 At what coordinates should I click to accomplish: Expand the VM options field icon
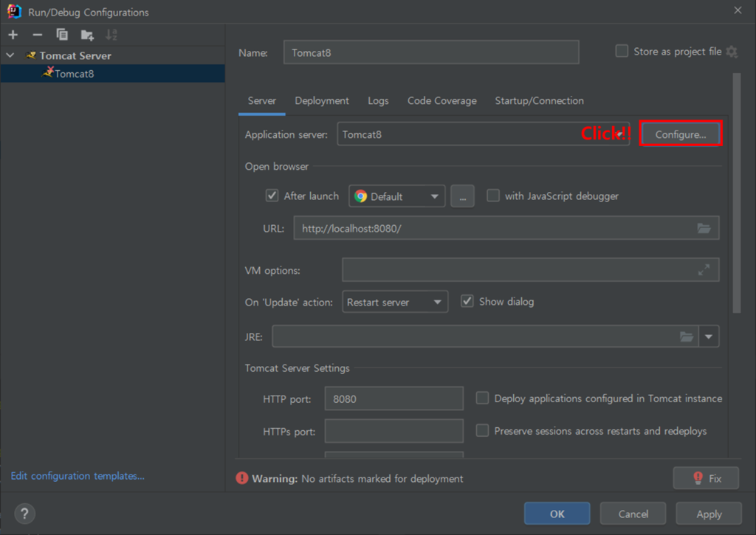pyautogui.click(x=704, y=270)
